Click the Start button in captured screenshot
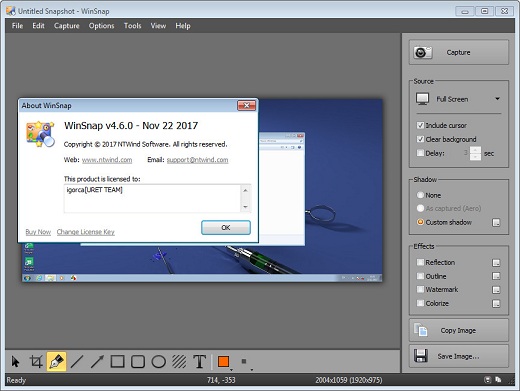The height and width of the screenshot is (391, 520). point(27,278)
